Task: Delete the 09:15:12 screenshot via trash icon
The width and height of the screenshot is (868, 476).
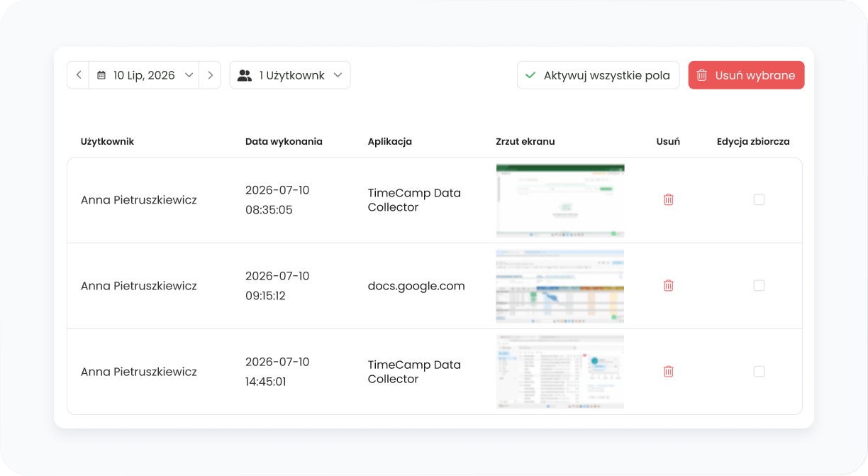Action: point(668,286)
